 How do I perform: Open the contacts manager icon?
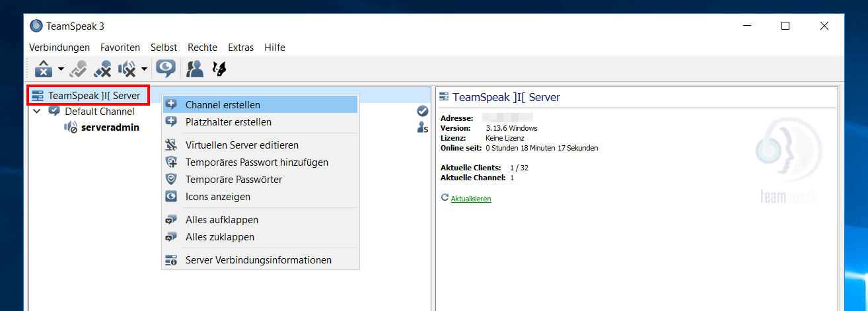tap(195, 68)
